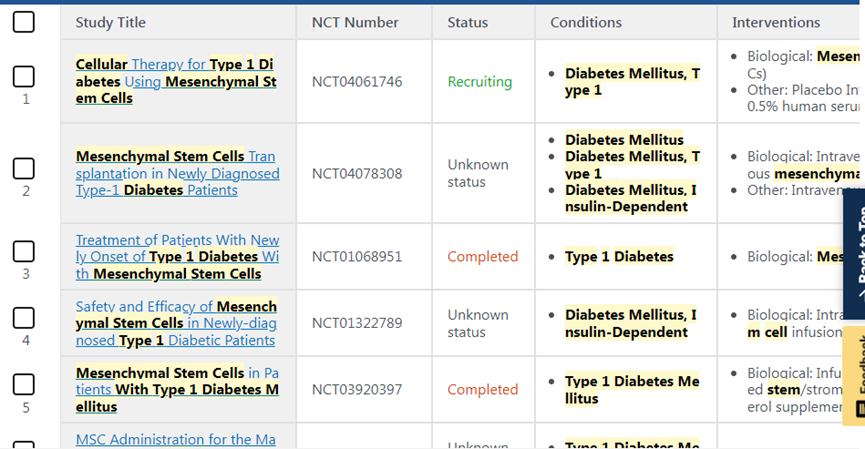Viewport: 865px width, 449px height.
Task: Click the NCT Number column header
Action: (x=355, y=22)
